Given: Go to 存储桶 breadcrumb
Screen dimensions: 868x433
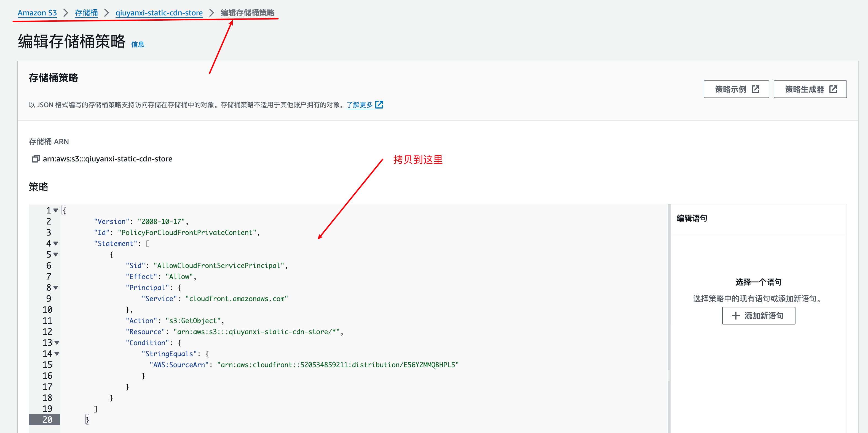Looking at the screenshot, I should [86, 13].
